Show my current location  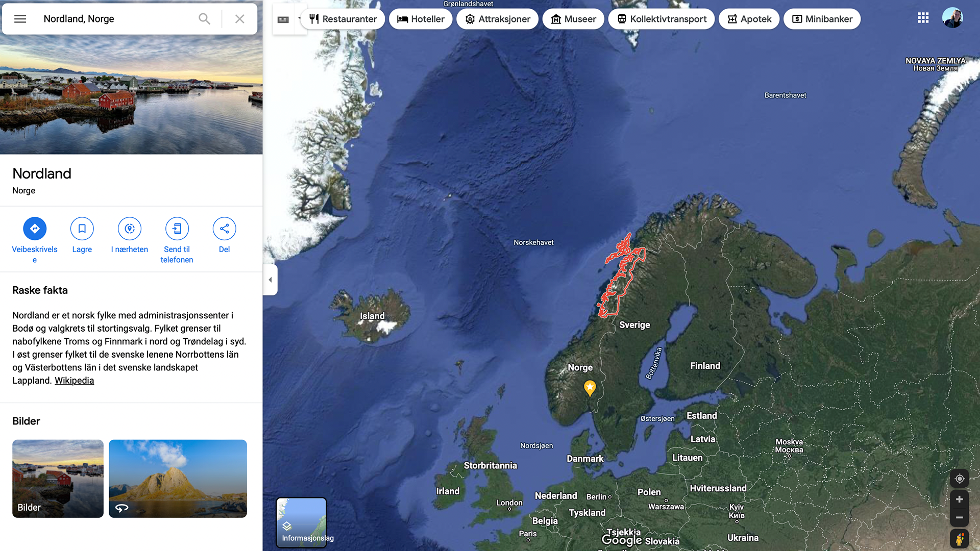pyautogui.click(x=960, y=479)
